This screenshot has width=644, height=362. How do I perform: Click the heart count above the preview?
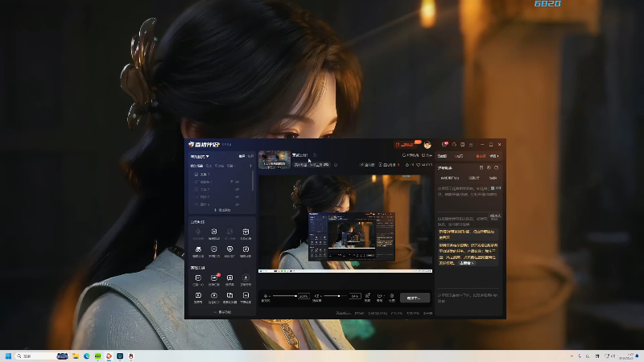point(424,165)
